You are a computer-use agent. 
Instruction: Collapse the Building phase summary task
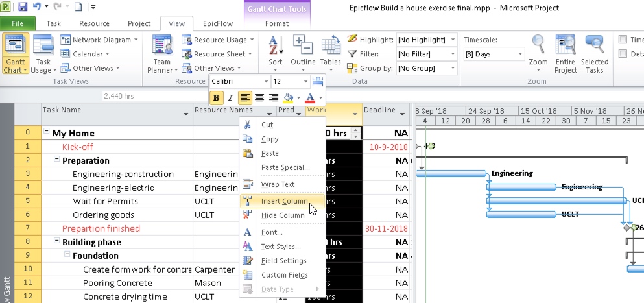click(58, 241)
